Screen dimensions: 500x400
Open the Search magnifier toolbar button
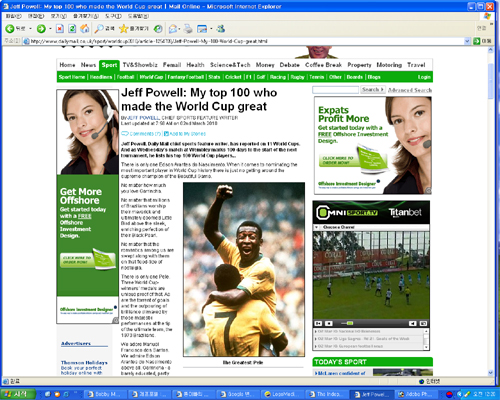click(x=104, y=29)
